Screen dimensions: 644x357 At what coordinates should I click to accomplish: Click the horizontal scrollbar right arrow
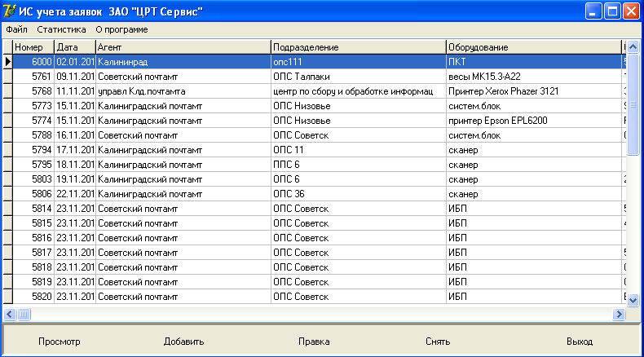coord(619,314)
